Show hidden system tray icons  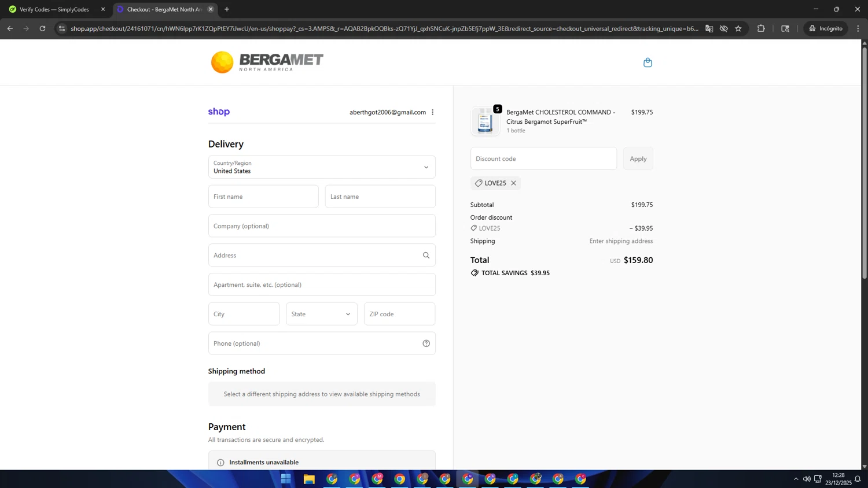796,479
